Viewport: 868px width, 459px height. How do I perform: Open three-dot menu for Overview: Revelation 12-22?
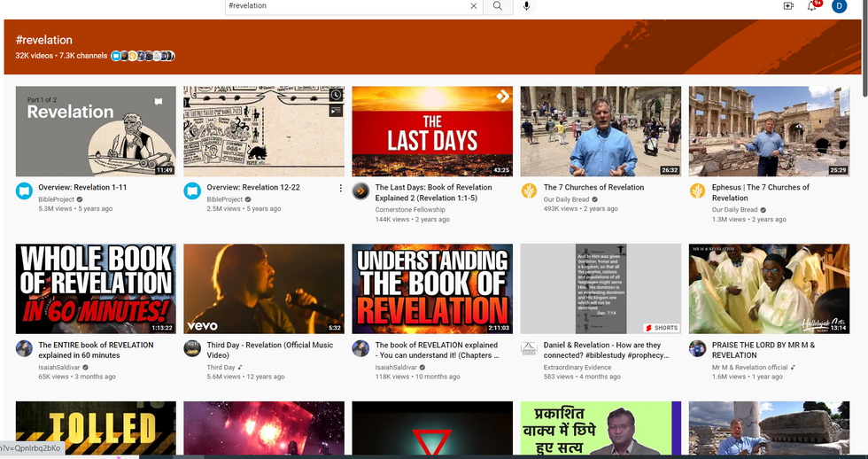[x=340, y=188]
